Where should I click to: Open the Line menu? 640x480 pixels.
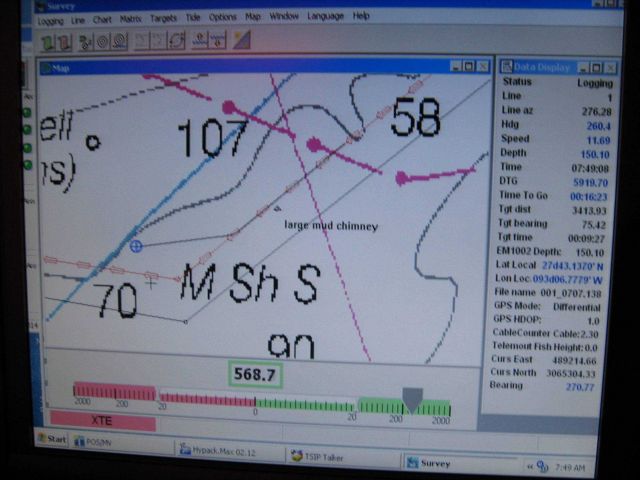(78, 20)
